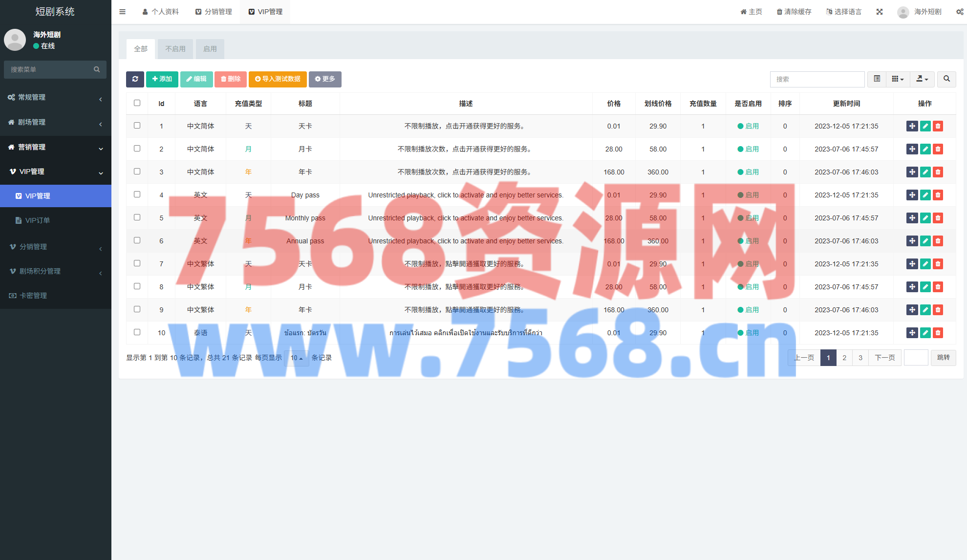Check the select-all checkbox in header
The image size is (967, 560).
click(x=137, y=103)
